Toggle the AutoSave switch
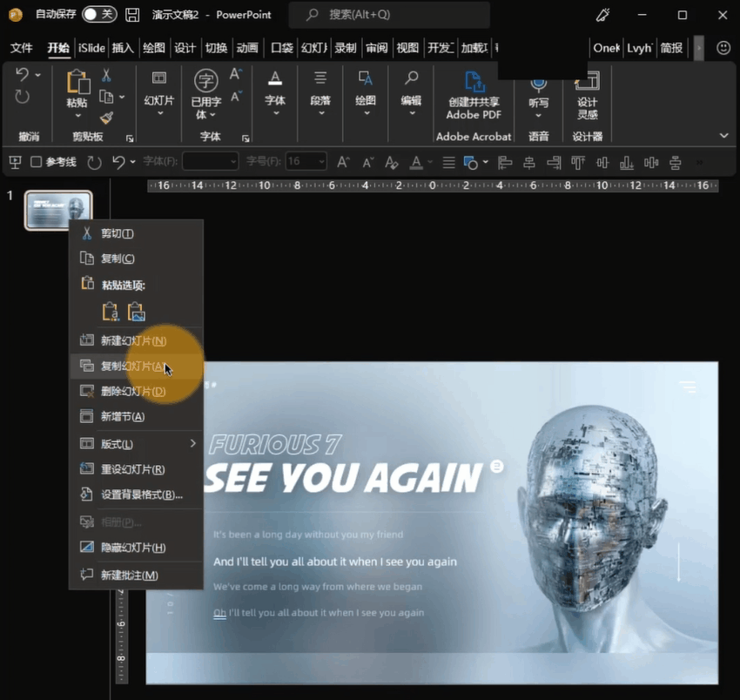The height and width of the screenshot is (700, 740). click(x=99, y=14)
